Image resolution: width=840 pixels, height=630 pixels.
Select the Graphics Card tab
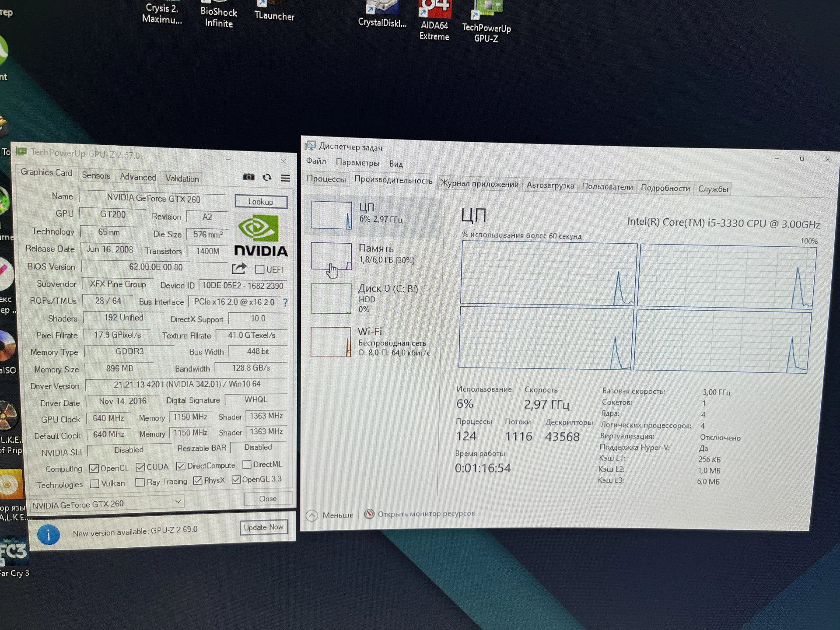pyautogui.click(x=46, y=172)
